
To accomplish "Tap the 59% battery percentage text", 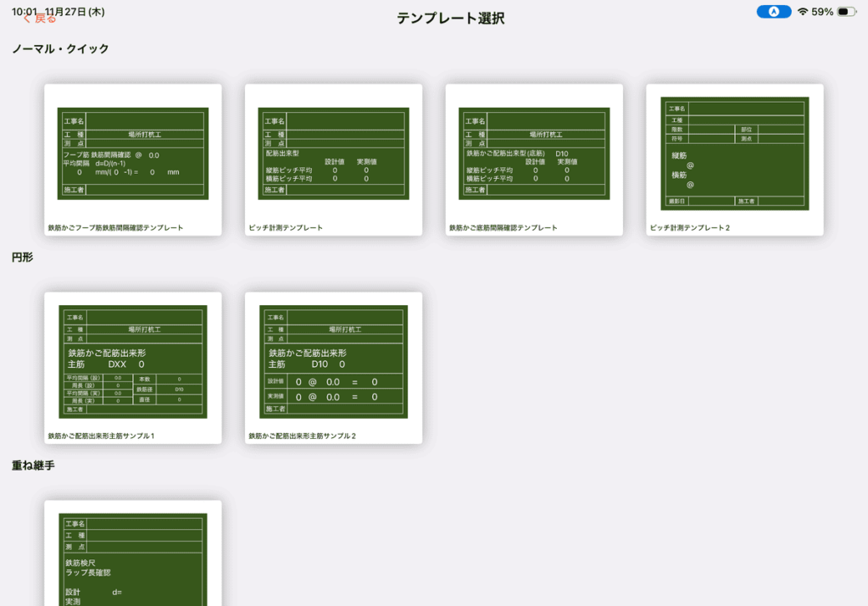I will coord(822,12).
